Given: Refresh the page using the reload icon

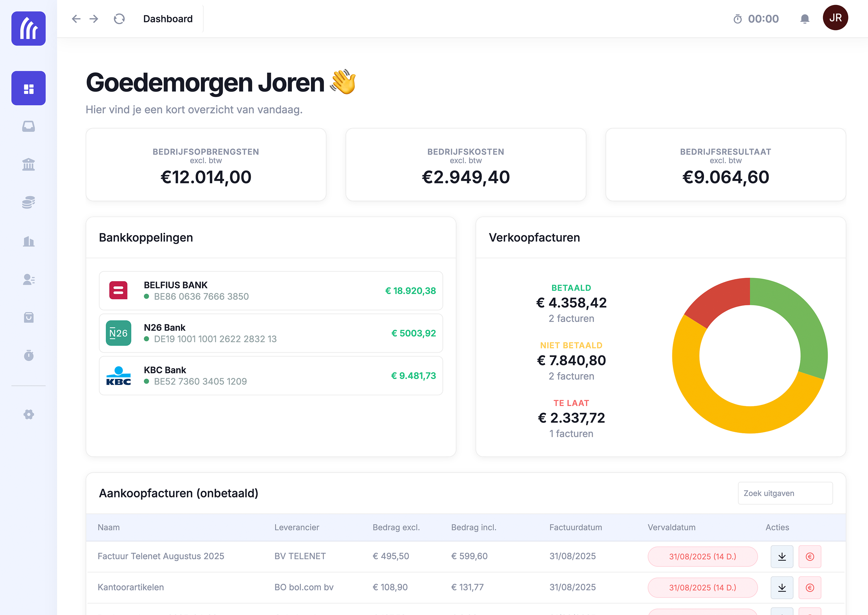Looking at the screenshot, I should pyautogui.click(x=119, y=18).
